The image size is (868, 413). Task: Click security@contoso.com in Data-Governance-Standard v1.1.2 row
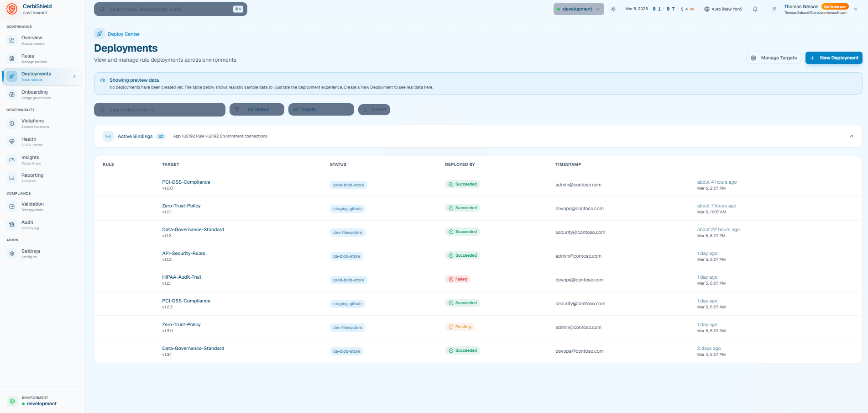tap(580, 232)
